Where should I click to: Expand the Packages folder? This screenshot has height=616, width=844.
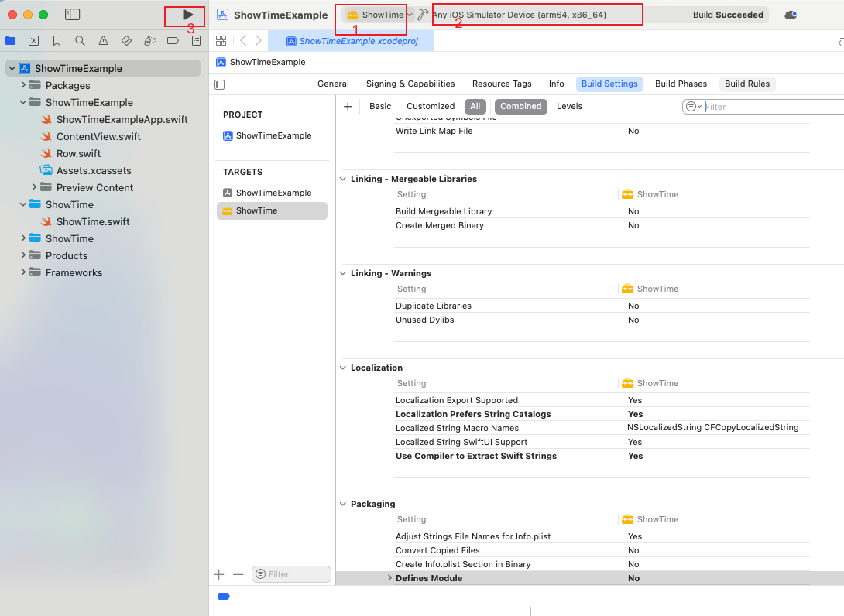[x=23, y=85]
